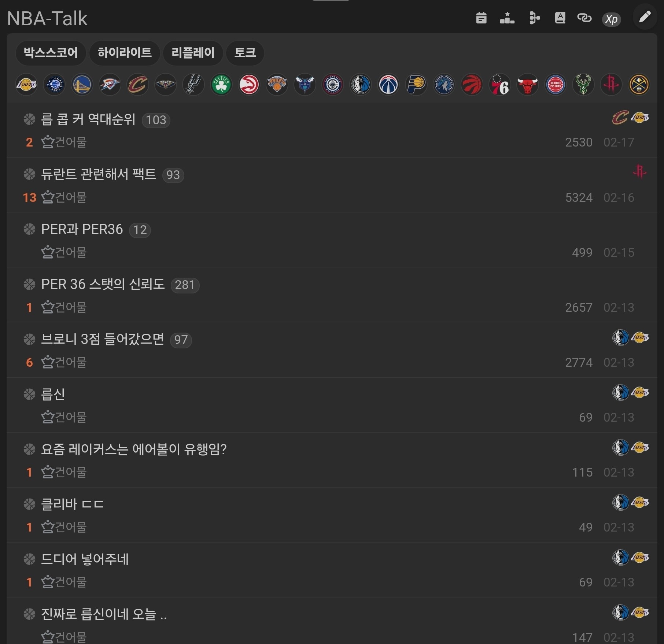
Task: Filter by Cleveland Cavaliers logo
Action: tap(138, 85)
